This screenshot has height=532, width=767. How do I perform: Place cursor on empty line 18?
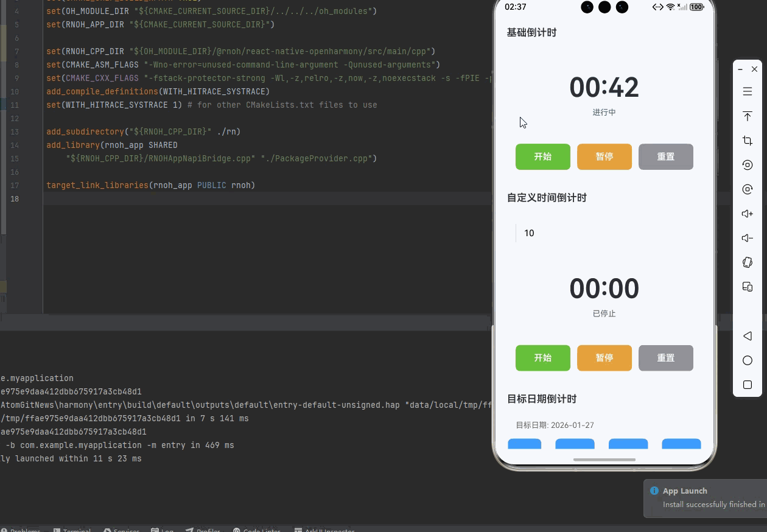268,198
